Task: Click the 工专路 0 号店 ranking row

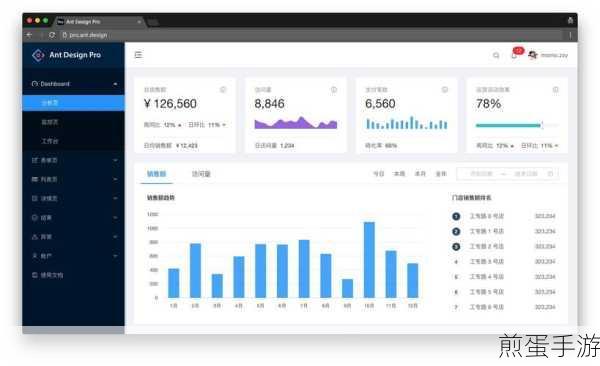Action: (504, 216)
